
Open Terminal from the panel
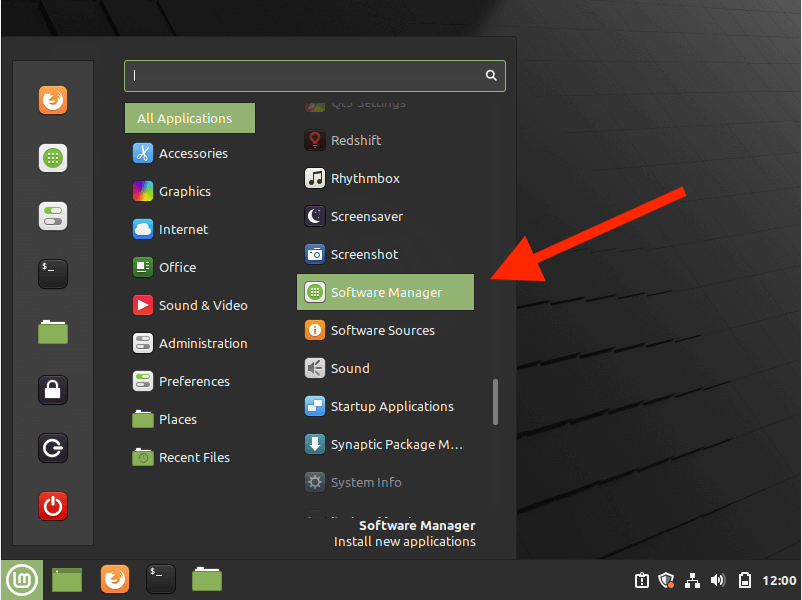pos(161,579)
